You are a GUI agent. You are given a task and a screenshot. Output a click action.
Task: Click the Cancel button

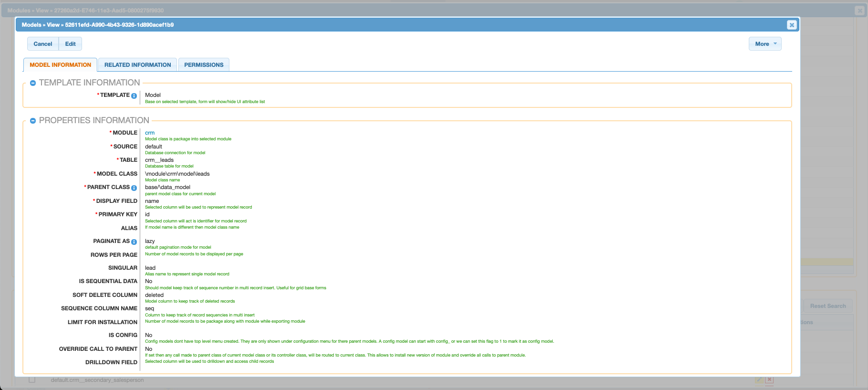pyautogui.click(x=43, y=44)
